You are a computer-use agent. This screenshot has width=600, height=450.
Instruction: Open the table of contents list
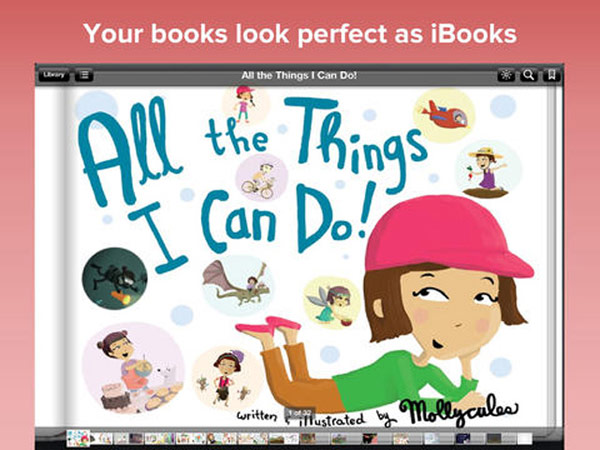coord(84,75)
